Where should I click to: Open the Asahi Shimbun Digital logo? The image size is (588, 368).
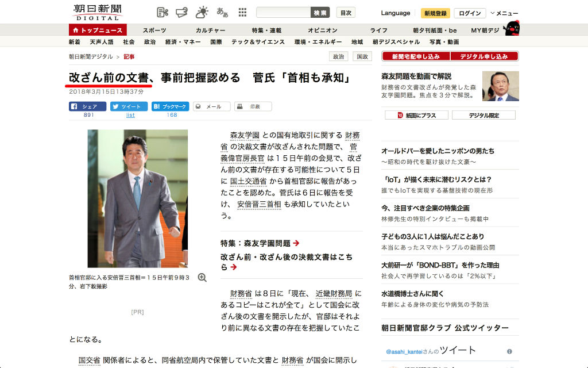(97, 13)
